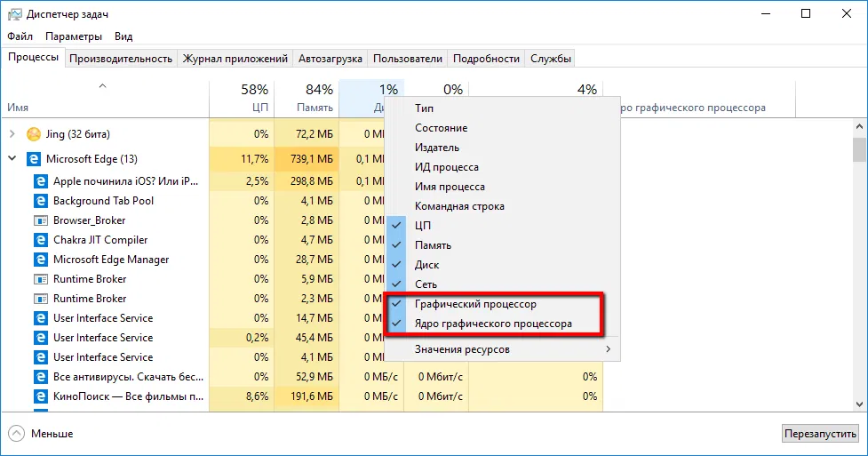Click the Task Manager title bar icon

pyautogui.click(x=14, y=14)
